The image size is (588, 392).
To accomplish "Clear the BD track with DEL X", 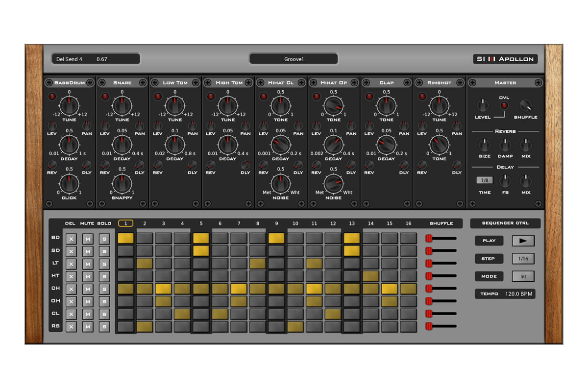I will coord(71,239).
